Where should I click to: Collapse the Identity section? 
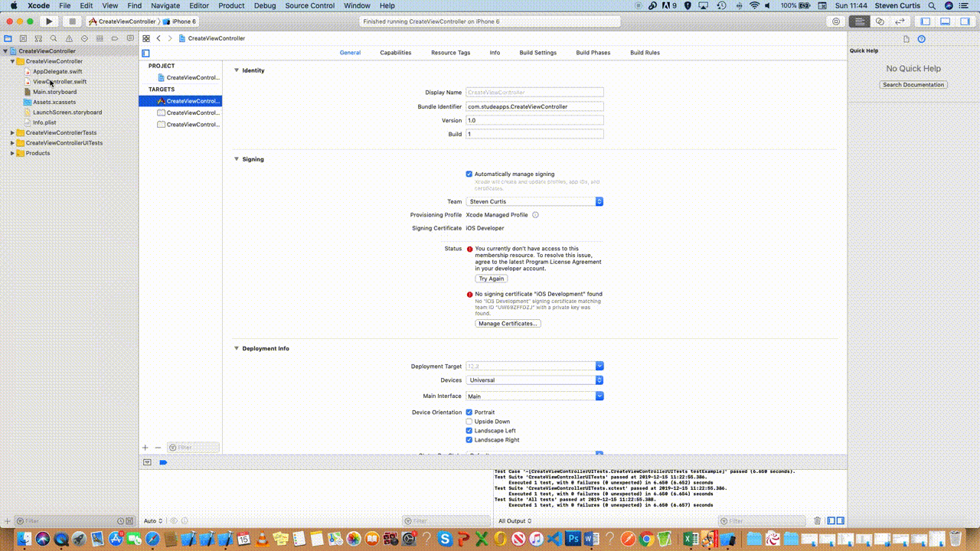(x=237, y=70)
